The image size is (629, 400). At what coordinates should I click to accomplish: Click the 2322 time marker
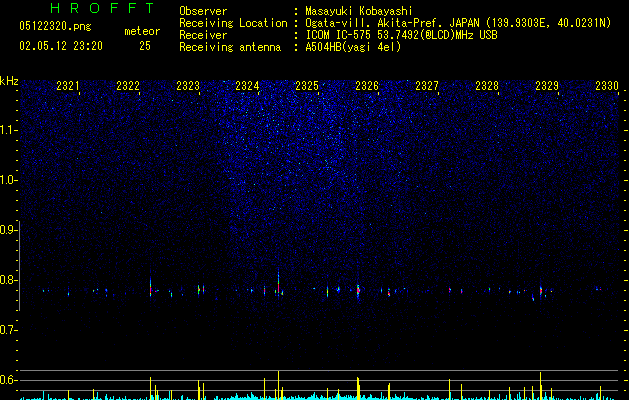tap(128, 85)
